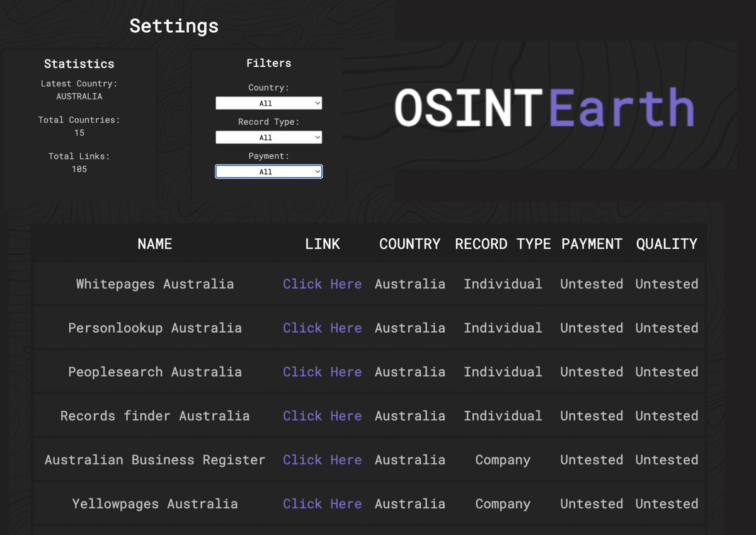Click the OSINT Earth logo

(544, 108)
